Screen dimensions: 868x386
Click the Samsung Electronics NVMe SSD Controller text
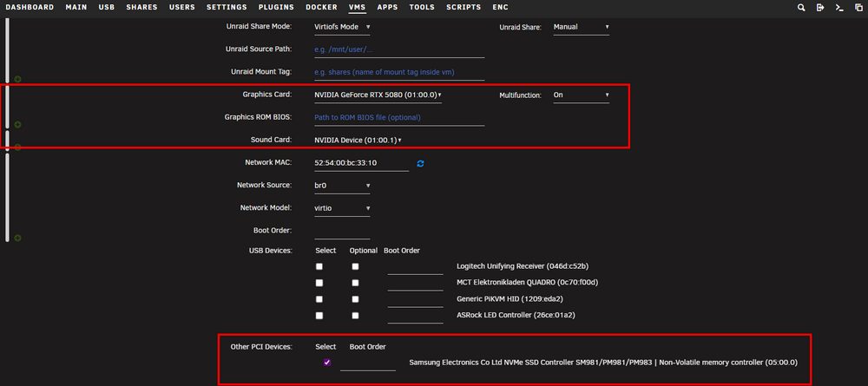(x=603, y=363)
